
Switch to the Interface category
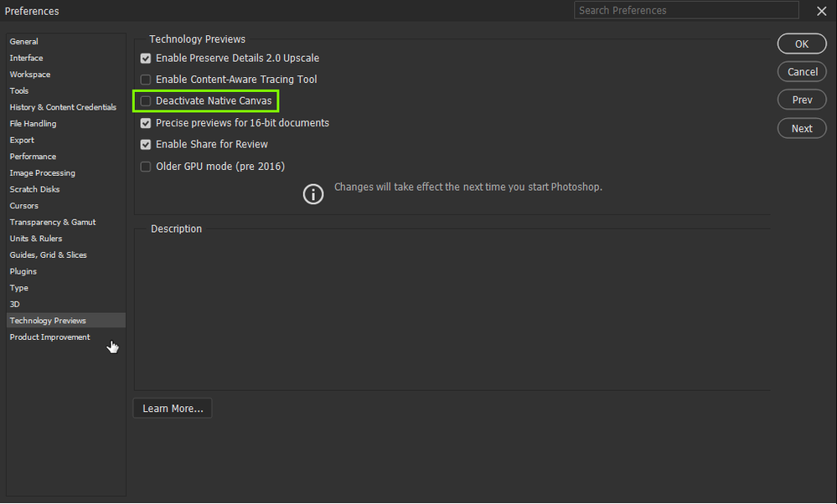pyautogui.click(x=27, y=58)
